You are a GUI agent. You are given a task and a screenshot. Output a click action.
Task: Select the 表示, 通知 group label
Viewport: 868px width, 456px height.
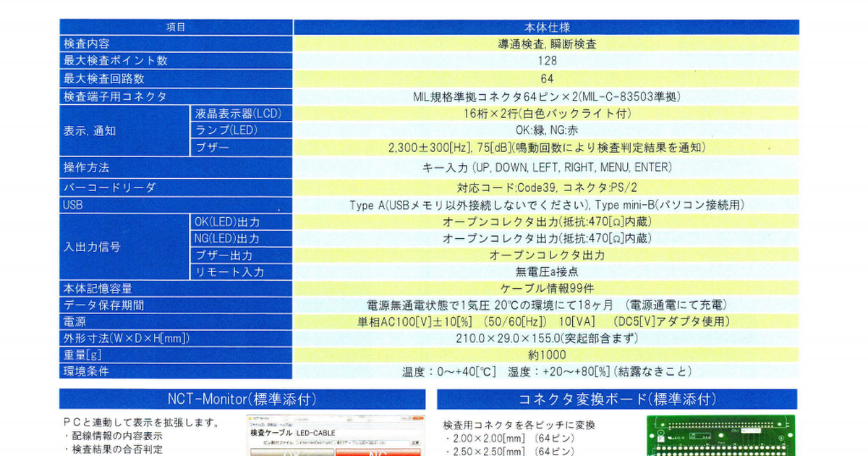click(x=90, y=131)
